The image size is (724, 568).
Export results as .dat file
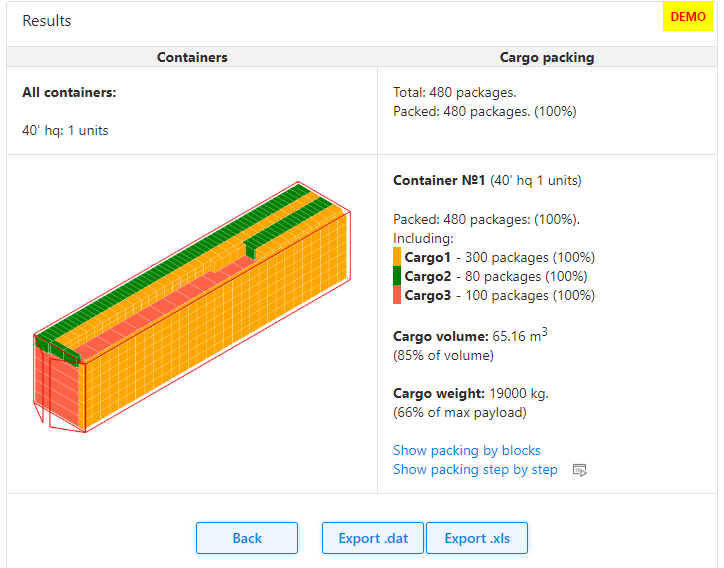tap(373, 538)
